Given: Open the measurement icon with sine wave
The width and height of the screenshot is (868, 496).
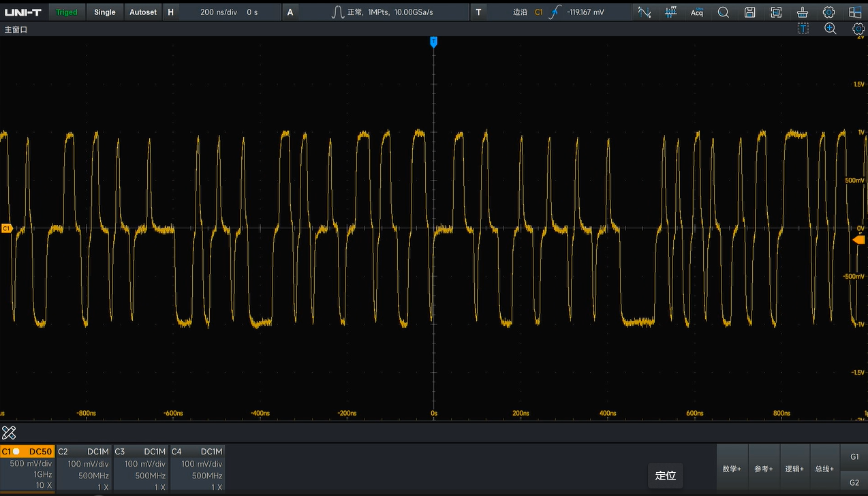Looking at the screenshot, I should pos(644,12).
